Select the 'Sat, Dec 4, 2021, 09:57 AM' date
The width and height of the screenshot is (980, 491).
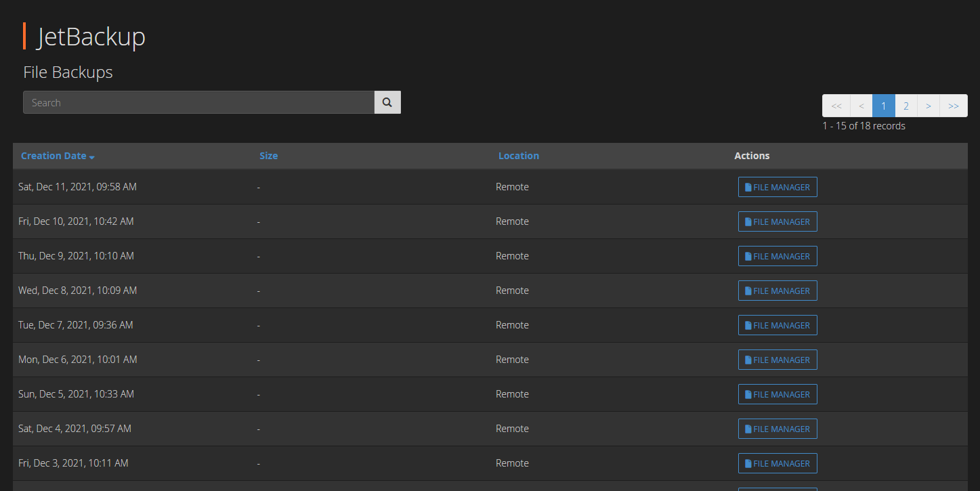coord(74,428)
